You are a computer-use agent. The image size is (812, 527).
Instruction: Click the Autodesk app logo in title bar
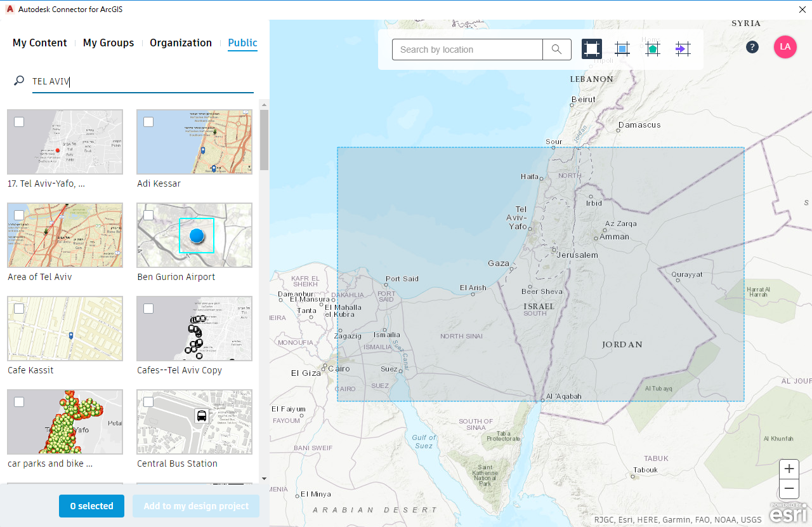[x=10, y=9]
